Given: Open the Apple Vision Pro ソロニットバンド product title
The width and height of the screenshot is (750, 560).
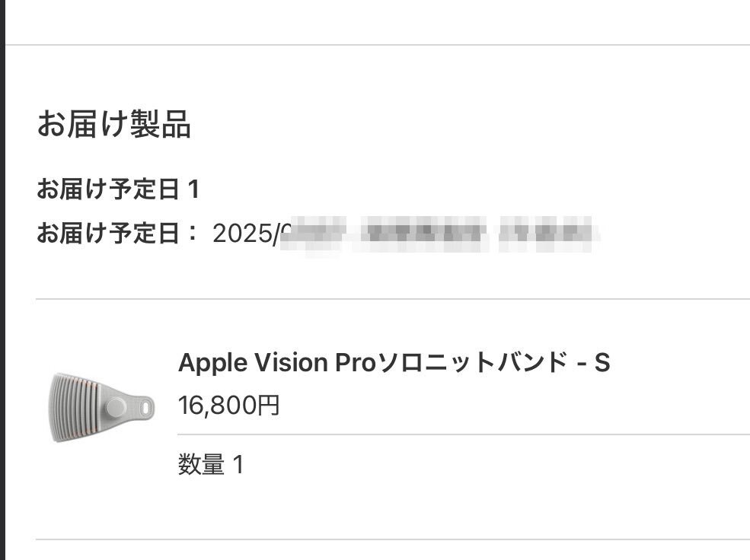Looking at the screenshot, I should pos(394,362).
